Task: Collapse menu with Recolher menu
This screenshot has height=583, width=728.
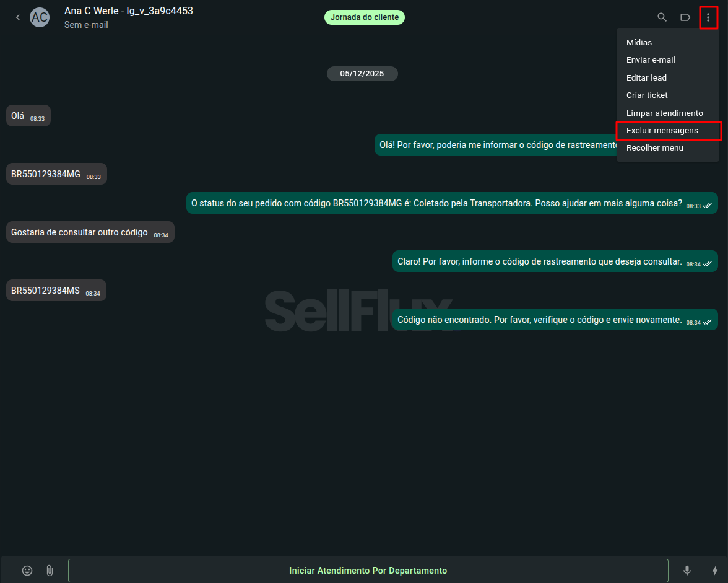Action: click(654, 148)
